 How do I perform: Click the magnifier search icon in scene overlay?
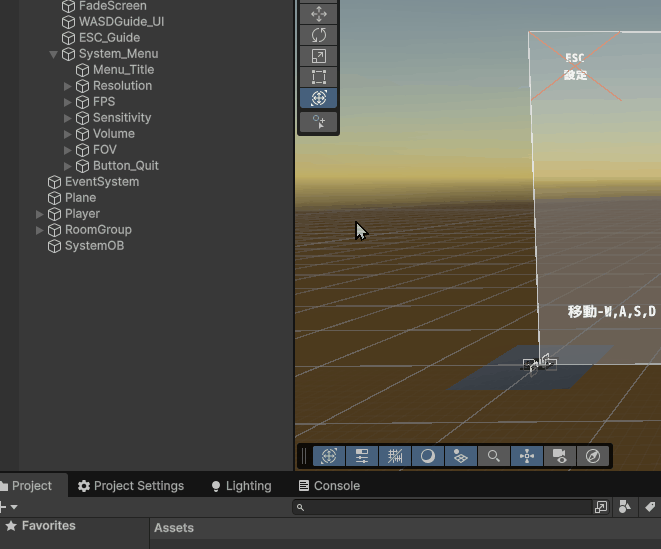coord(494,456)
